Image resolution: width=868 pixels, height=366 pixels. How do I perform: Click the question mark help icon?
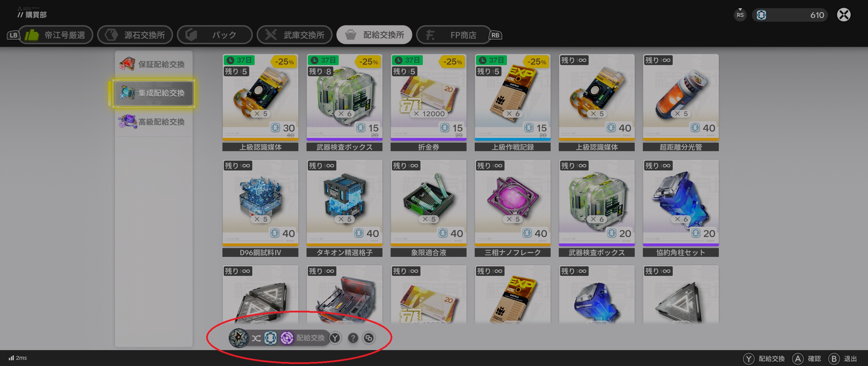point(353,338)
